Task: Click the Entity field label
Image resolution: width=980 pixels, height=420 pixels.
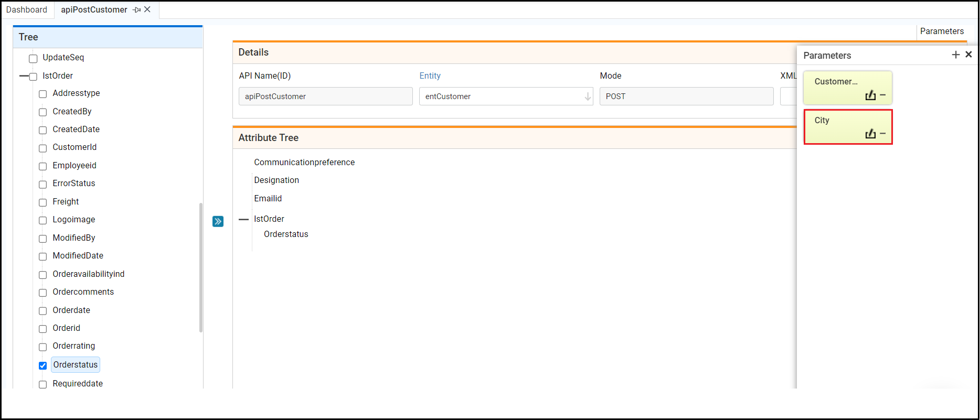Action: click(430, 76)
